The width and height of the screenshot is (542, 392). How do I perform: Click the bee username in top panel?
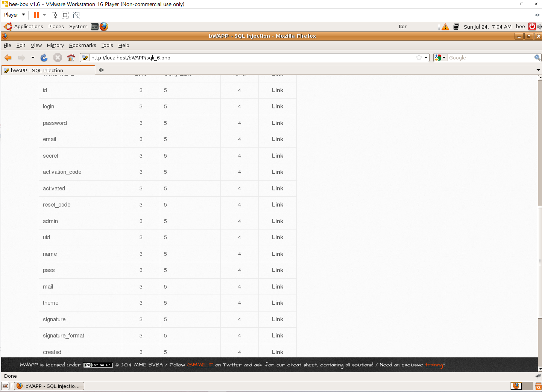[520, 27]
